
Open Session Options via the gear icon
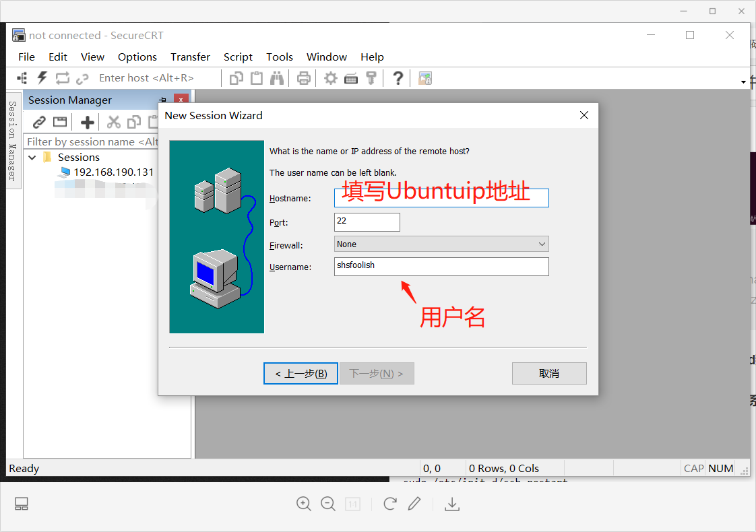point(331,77)
